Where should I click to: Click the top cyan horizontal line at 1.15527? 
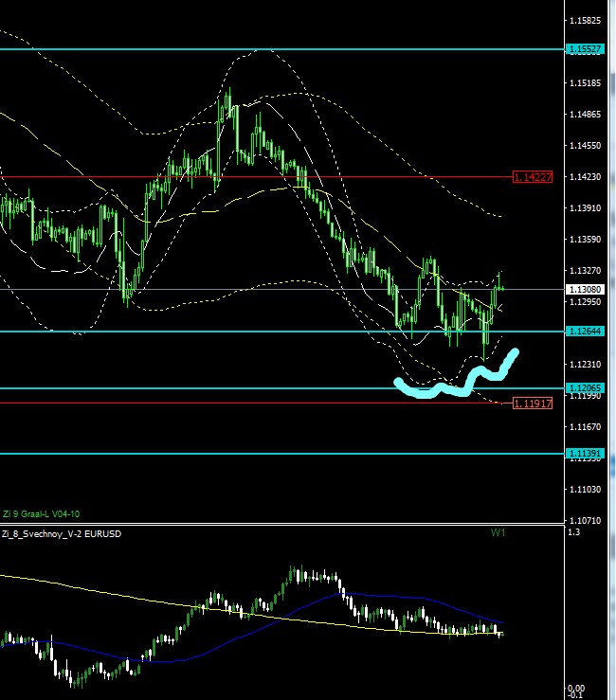[x=284, y=48]
